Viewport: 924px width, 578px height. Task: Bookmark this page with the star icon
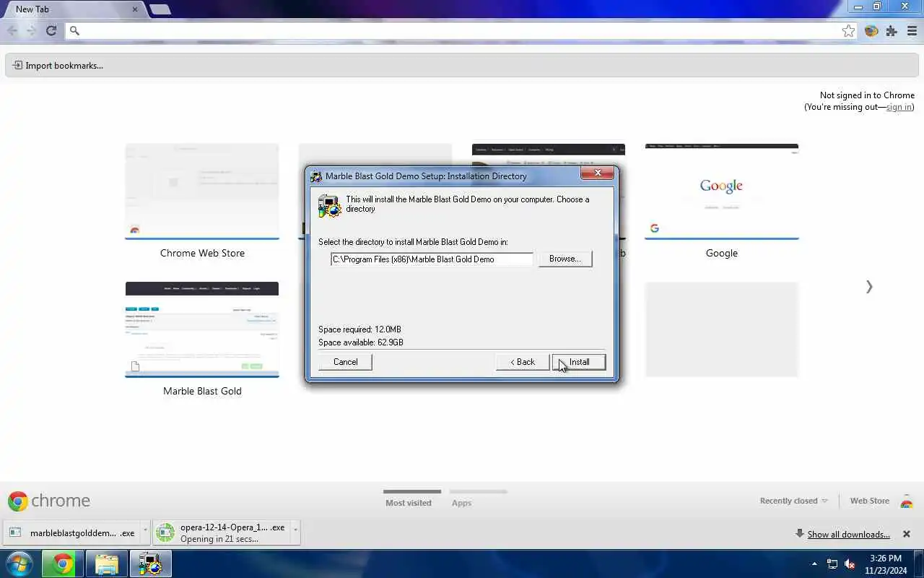(x=849, y=31)
